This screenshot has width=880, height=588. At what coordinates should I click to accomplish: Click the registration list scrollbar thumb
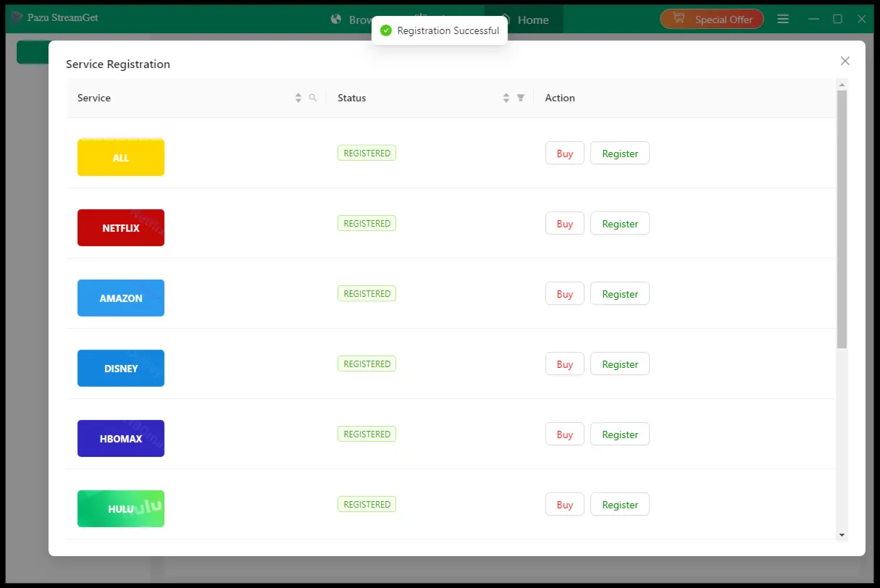tap(842, 219)
